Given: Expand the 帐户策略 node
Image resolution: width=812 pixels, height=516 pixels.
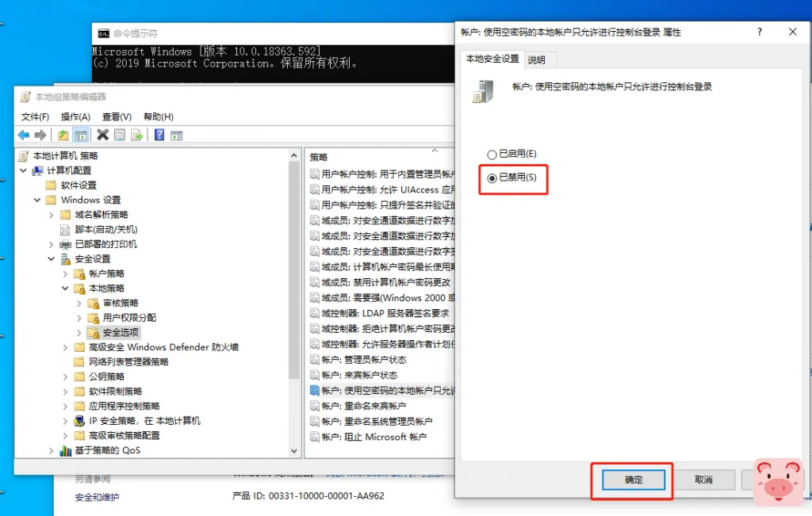Looking at the screenshot, I should 65,273.
